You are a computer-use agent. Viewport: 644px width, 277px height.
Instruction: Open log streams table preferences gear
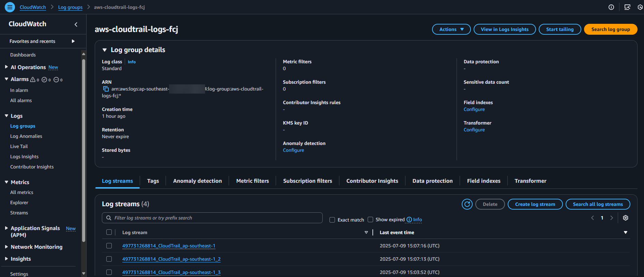coord(626,218)
